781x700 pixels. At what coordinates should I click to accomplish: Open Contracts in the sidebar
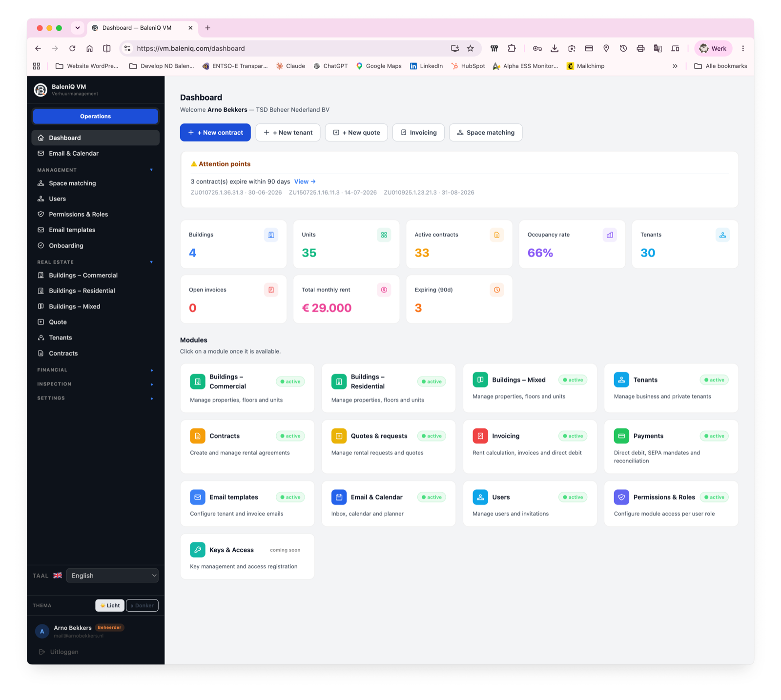tap(96, 353)
